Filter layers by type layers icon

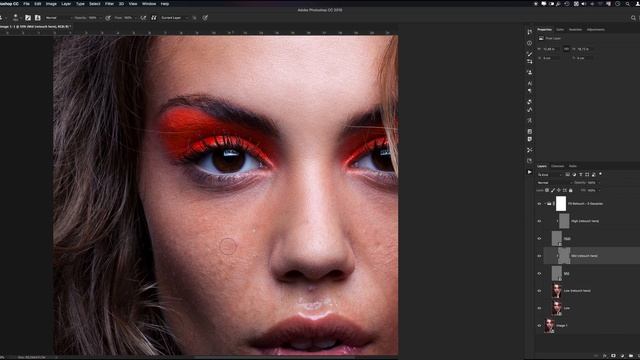click(581, 175)
